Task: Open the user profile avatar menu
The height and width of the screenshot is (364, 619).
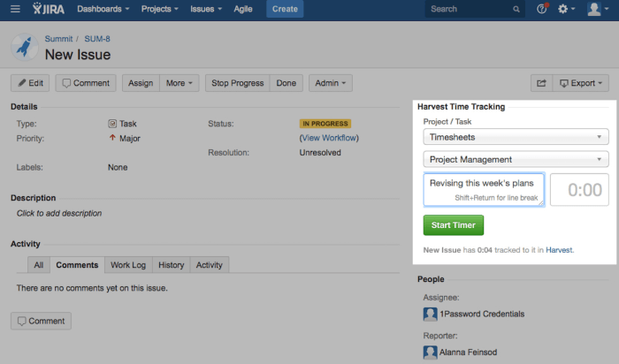Action: pos(598,9)
